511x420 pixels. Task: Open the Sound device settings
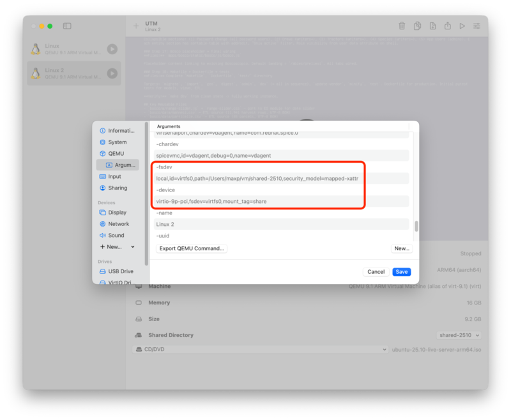(x=116, y=235)
